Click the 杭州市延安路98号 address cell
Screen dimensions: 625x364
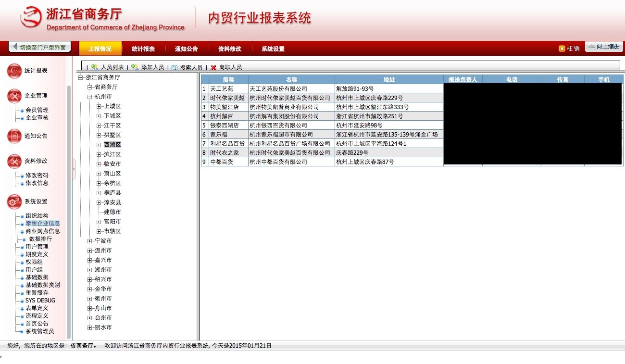click(x=389, y=126)
